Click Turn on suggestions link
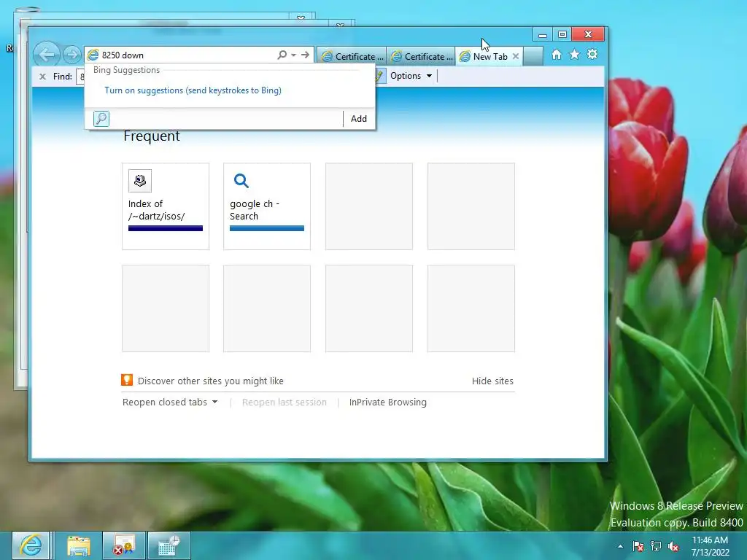 [193, 90]
